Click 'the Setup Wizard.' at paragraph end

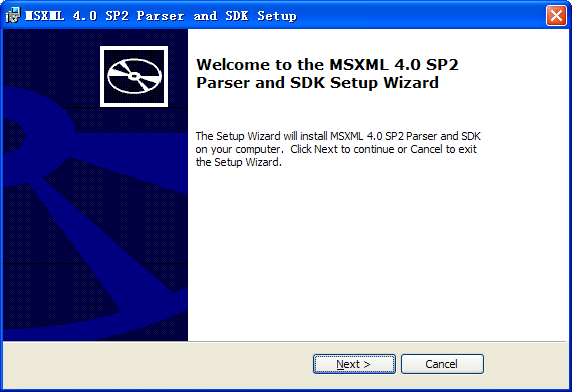(239, 162)
